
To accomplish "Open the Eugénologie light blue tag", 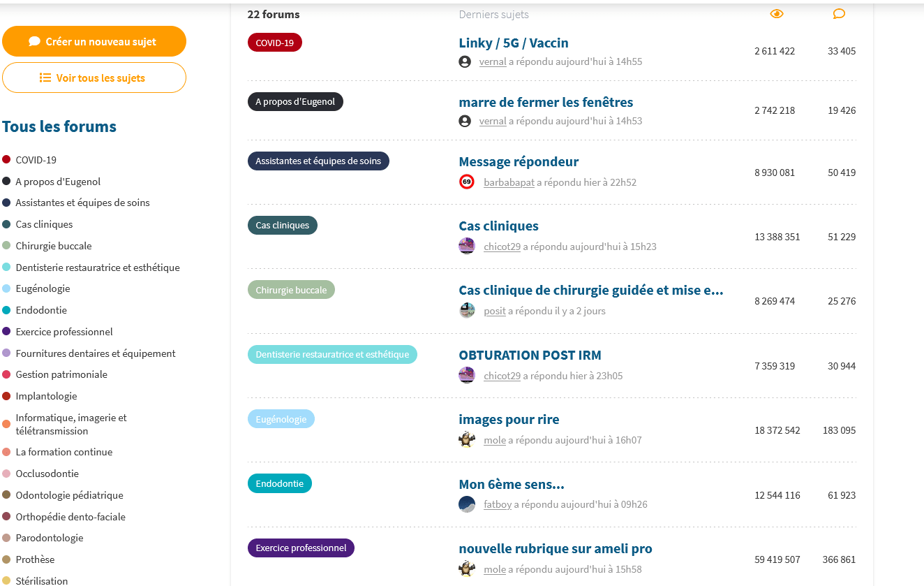I will pyautogui.click(x=281, y=419).
